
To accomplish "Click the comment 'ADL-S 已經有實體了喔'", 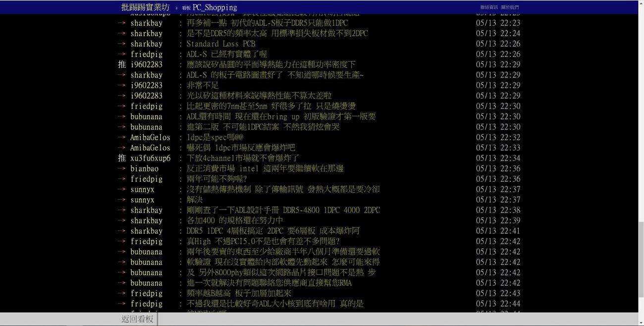I will [226, 54].
